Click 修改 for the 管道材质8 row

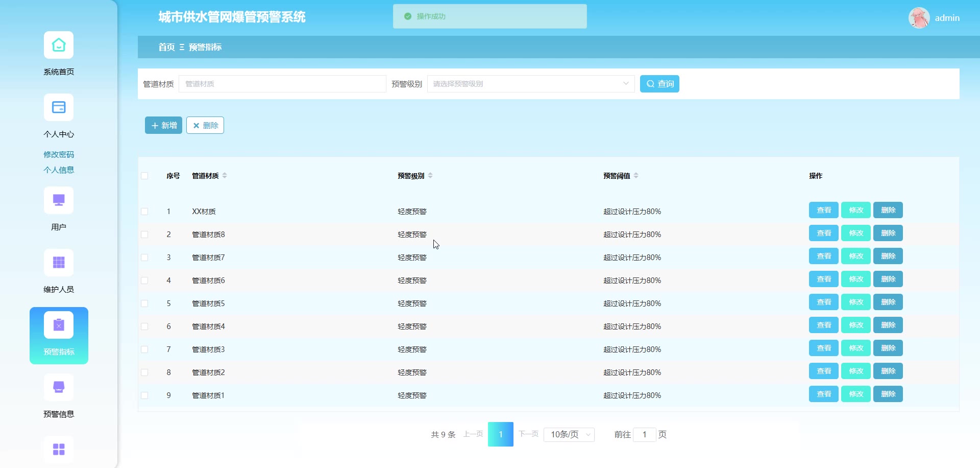click(855, 233)
